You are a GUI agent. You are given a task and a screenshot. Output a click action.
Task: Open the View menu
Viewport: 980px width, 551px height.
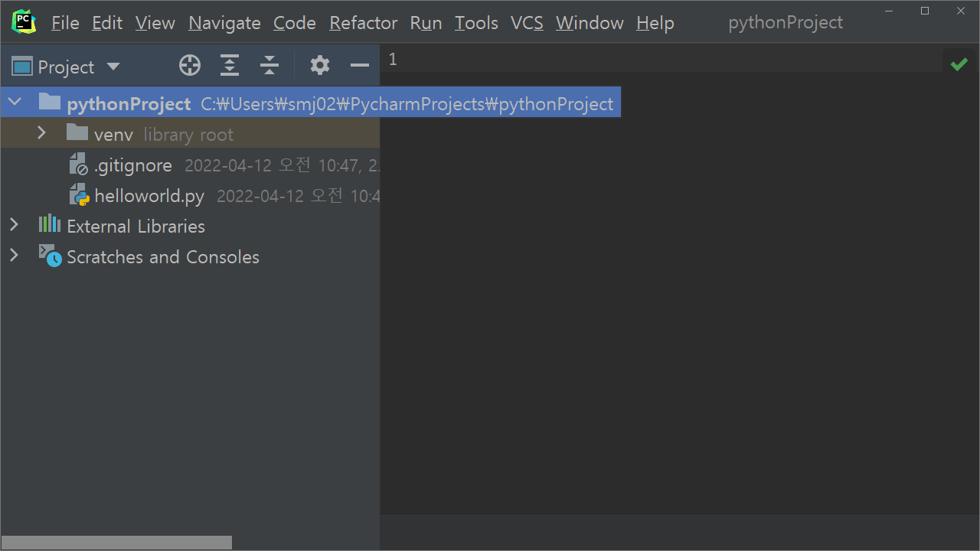tap(155, 24)
